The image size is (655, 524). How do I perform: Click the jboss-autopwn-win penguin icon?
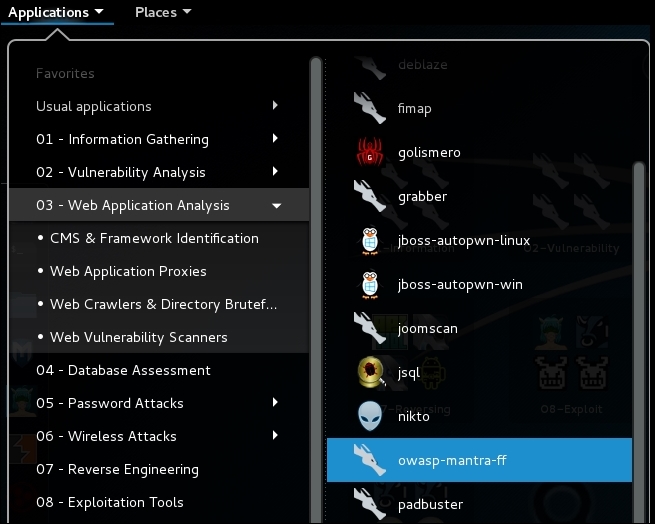coord(370,285)
